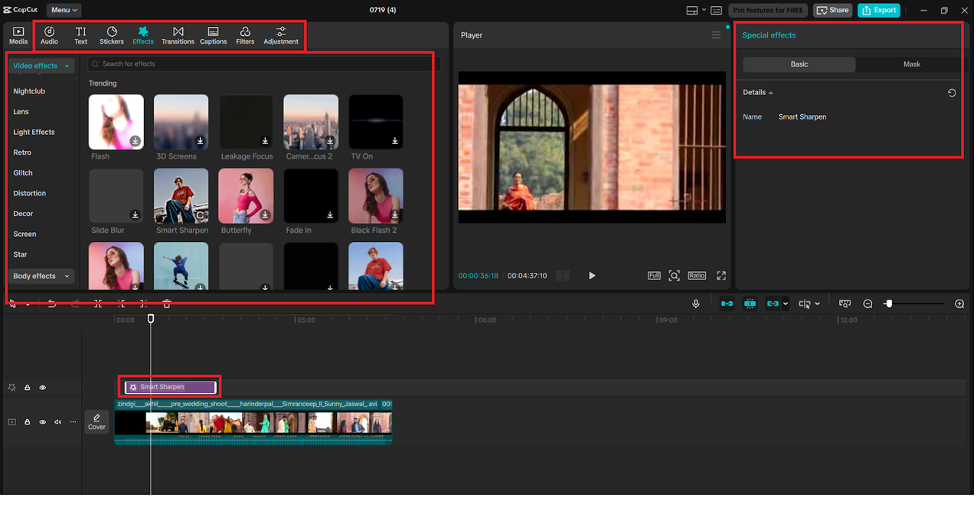Screen dimensions: 980x518
Task: Click the undo arrow in the timeline toolbar
Action: tap(52, 304)
